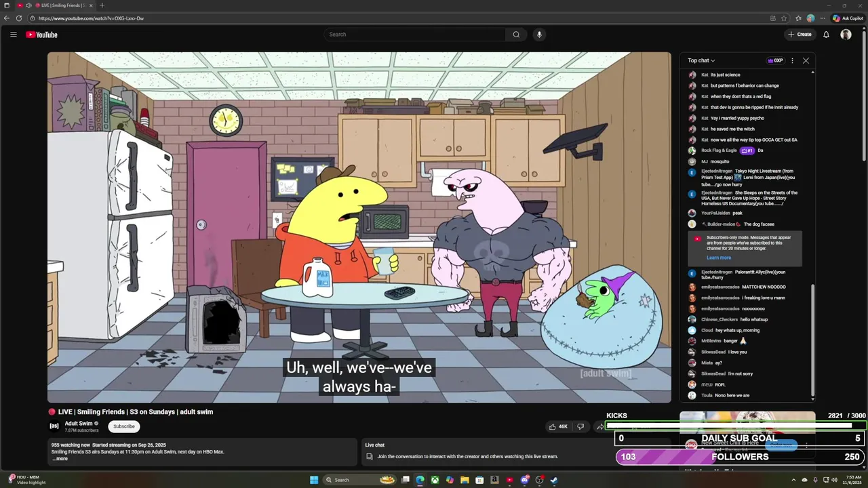Subscribe to Adult Swim channel
868x488 pixels.
point(123,426)
